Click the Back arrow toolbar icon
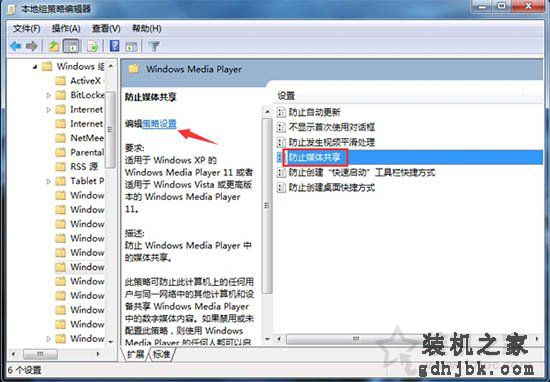 coord(15,46)
